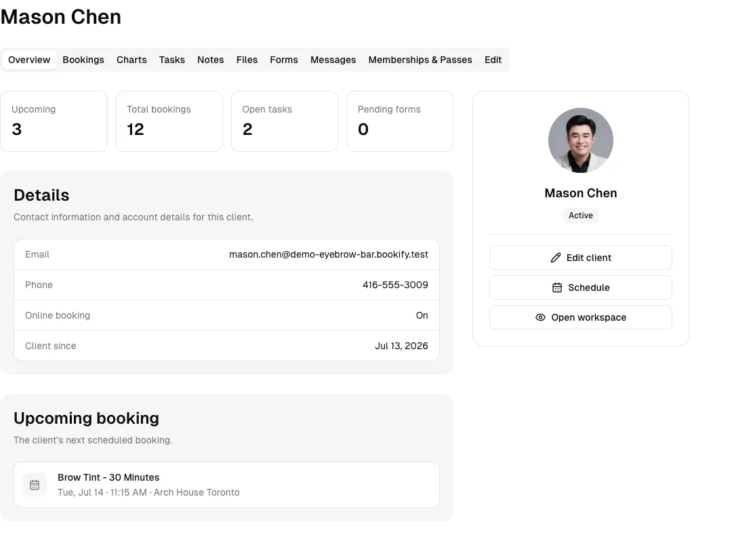732x560 pixels.
Task: Click the Schedule button label
Action: pyautogui.click(x=589, y=287)
